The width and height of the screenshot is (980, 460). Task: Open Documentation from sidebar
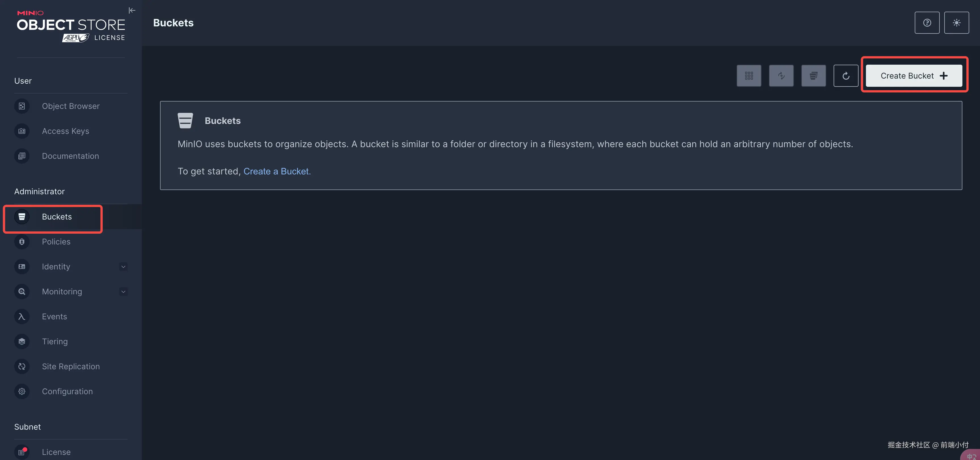coord(70,156)
